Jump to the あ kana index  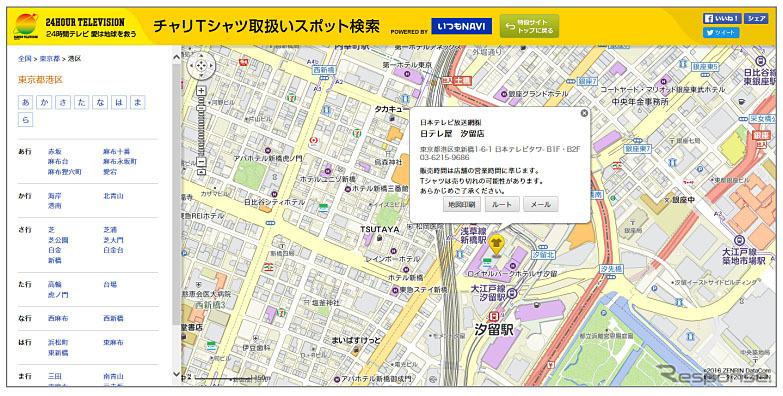click(x=25, y=102)
